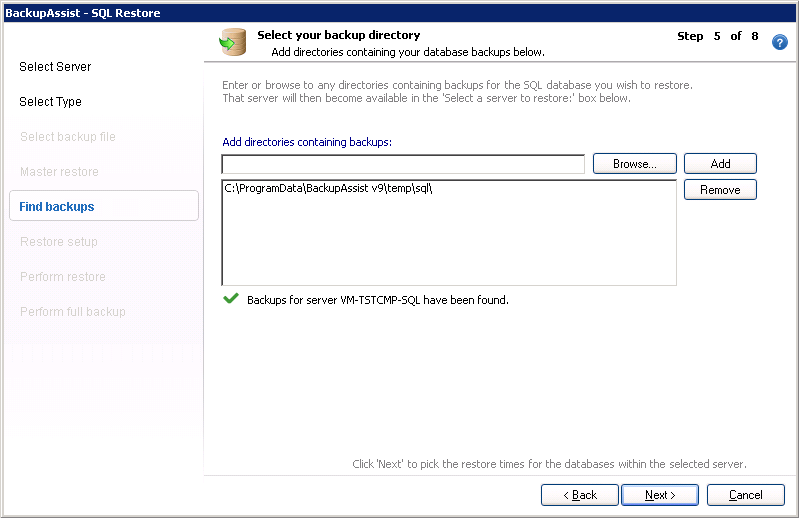
Task: Click the BackupAssist - SQL Restore title bar
Action: tap(400, 13)
